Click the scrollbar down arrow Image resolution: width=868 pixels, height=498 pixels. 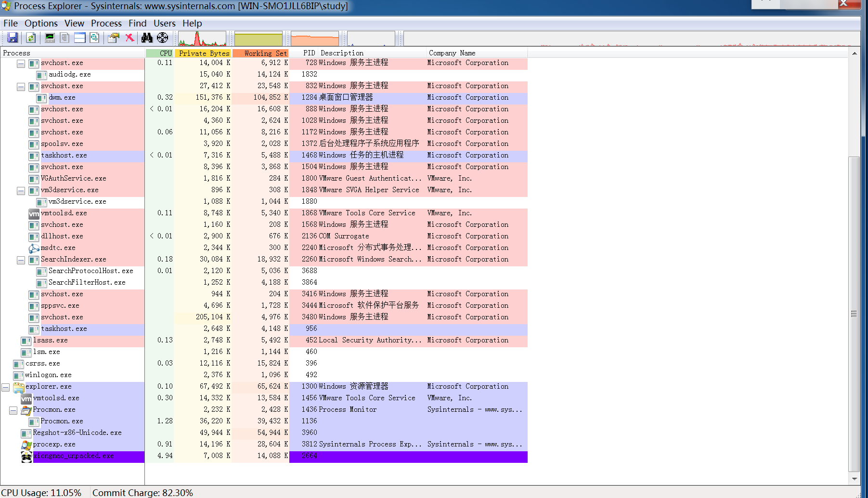[854, 479]
